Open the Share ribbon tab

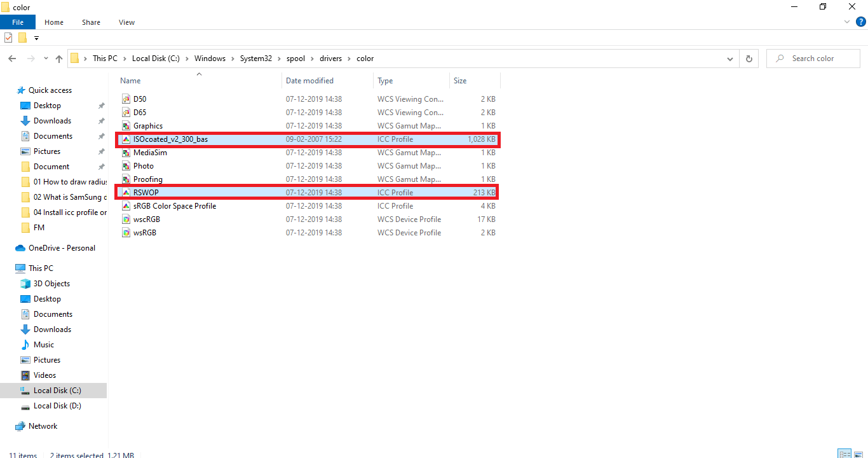click(x=91, y=22)
